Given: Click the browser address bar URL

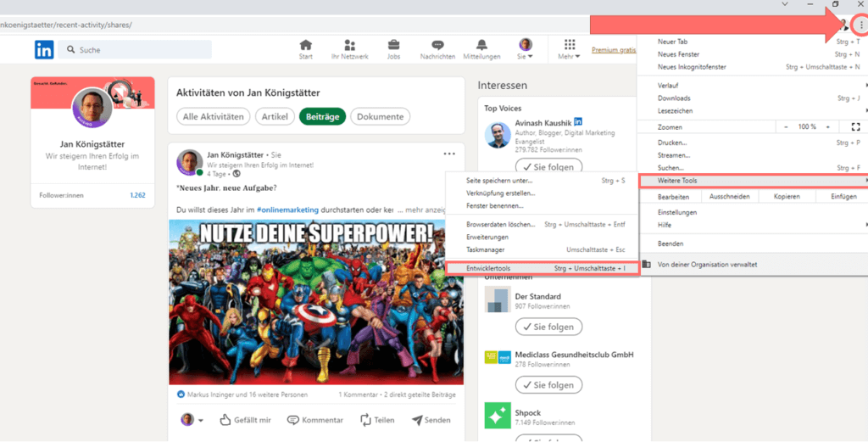Looking at the screenshot, I should click(x=66, y=25).
